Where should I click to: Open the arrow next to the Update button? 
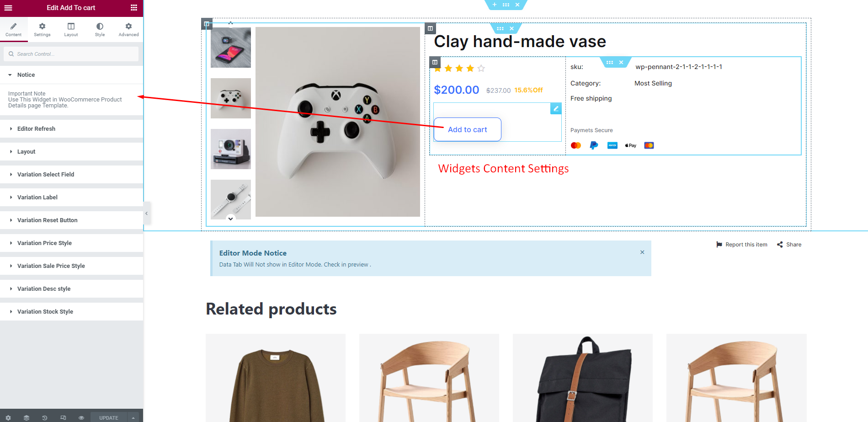tap(133, 418)
